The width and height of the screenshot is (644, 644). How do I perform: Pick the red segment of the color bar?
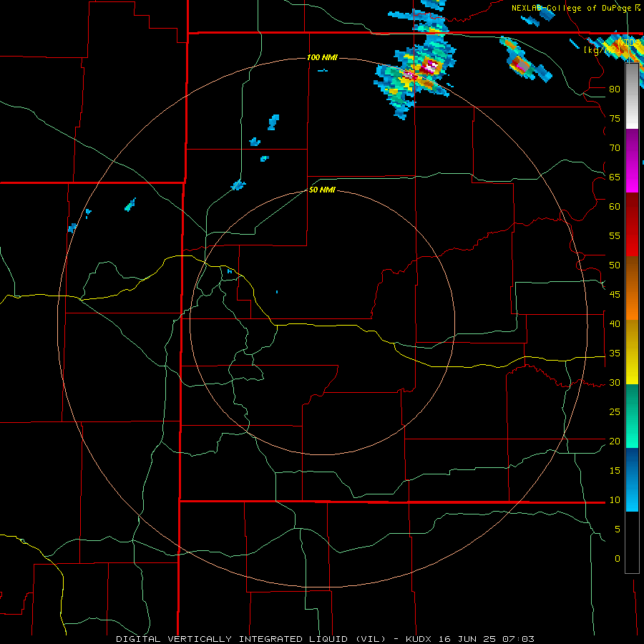[632, 225]
